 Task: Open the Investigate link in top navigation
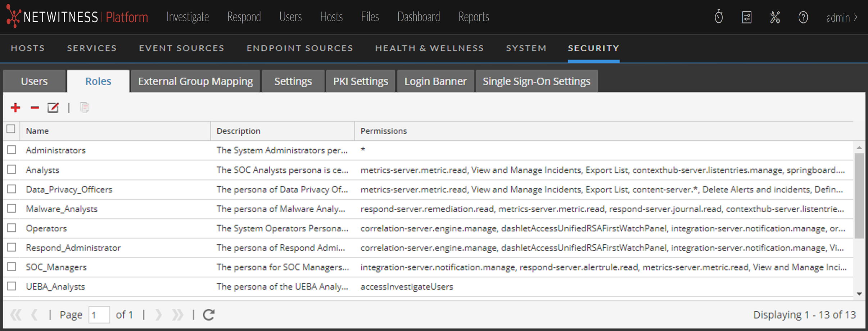pyautogui.click(x=187, y=17)
